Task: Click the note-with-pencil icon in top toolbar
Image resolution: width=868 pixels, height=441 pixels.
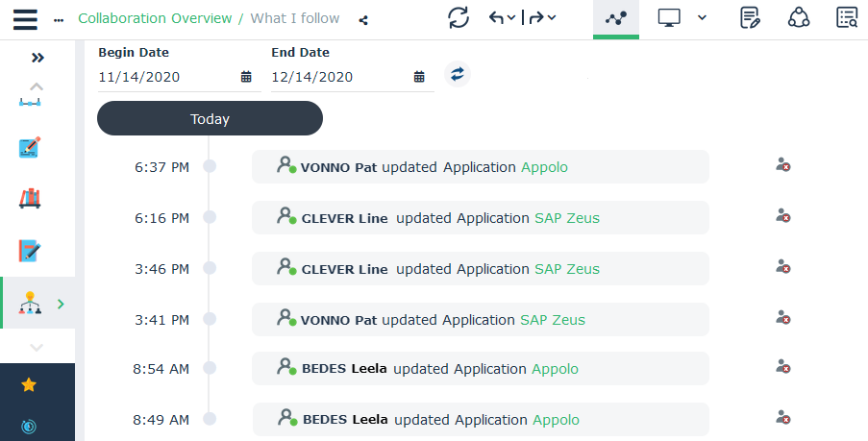Action: (751, 17)
